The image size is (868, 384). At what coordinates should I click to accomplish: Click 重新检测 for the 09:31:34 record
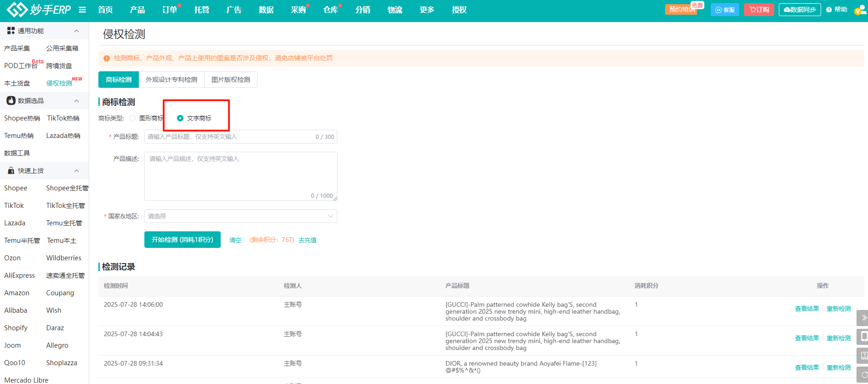[839, 367]
